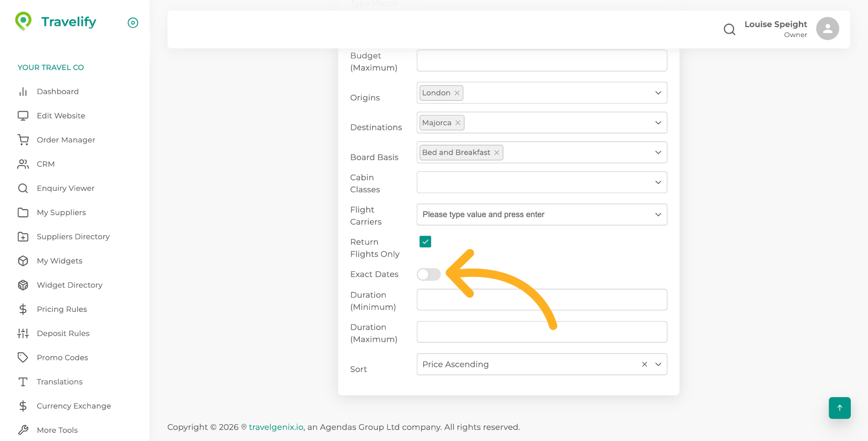Open the travelgenix.io footer link
868x441 pixels.
[x=276, y=427]
